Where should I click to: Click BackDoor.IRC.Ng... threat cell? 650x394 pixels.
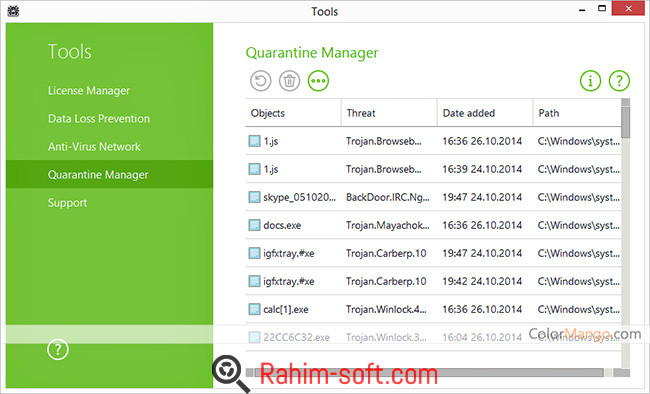(x=388, y=197)
